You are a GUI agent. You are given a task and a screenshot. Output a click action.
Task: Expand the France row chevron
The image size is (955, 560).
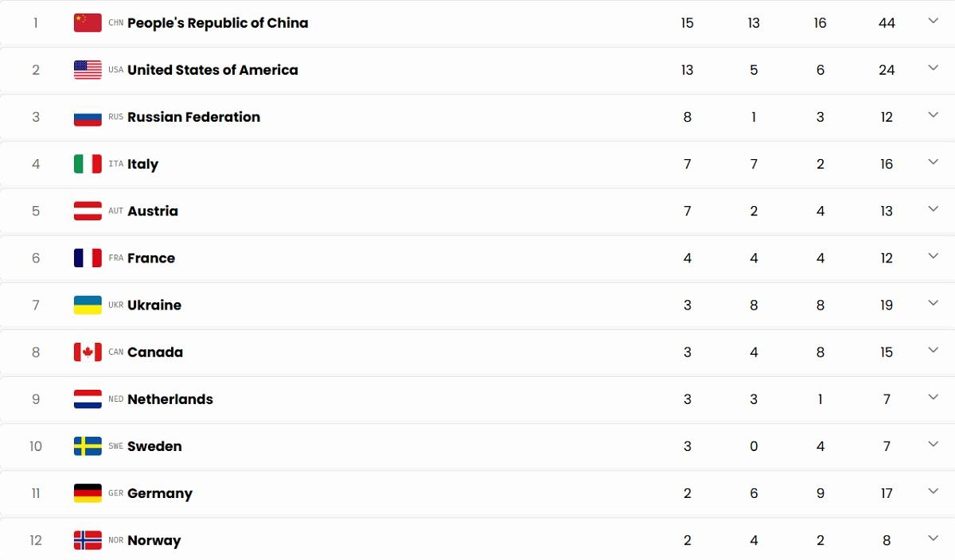pyautogui.click(x=934, y=256)
